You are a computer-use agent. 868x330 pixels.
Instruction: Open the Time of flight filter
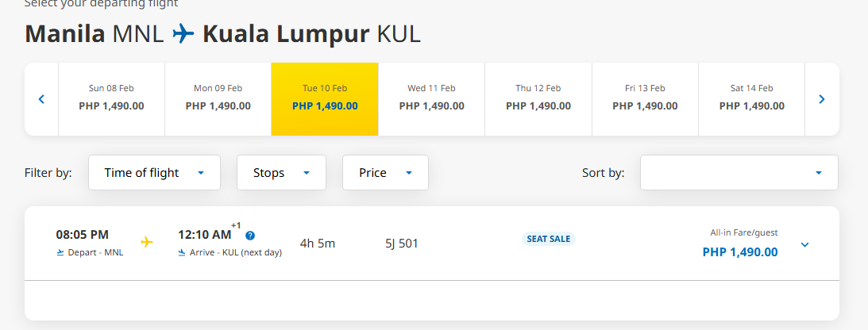[154, 172]
